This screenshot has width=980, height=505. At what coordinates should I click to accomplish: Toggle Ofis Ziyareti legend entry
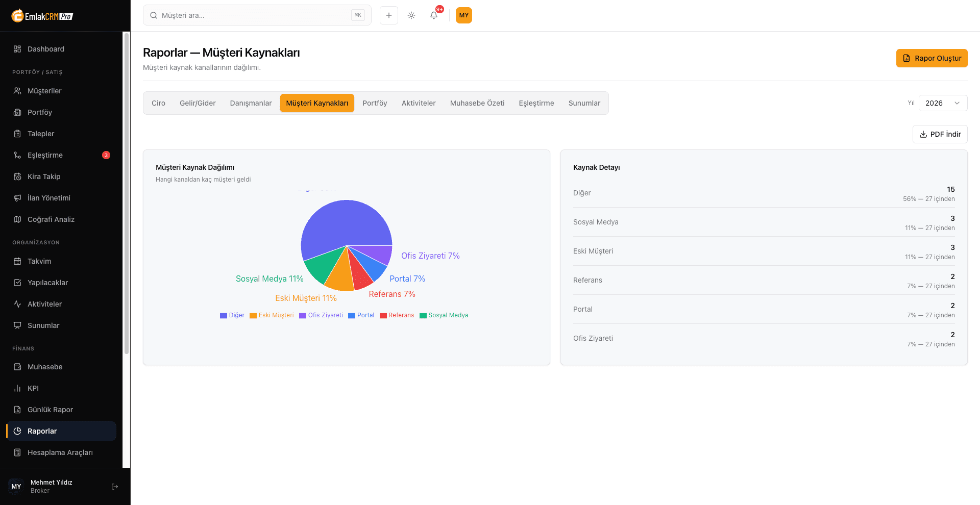pos(321,315)
